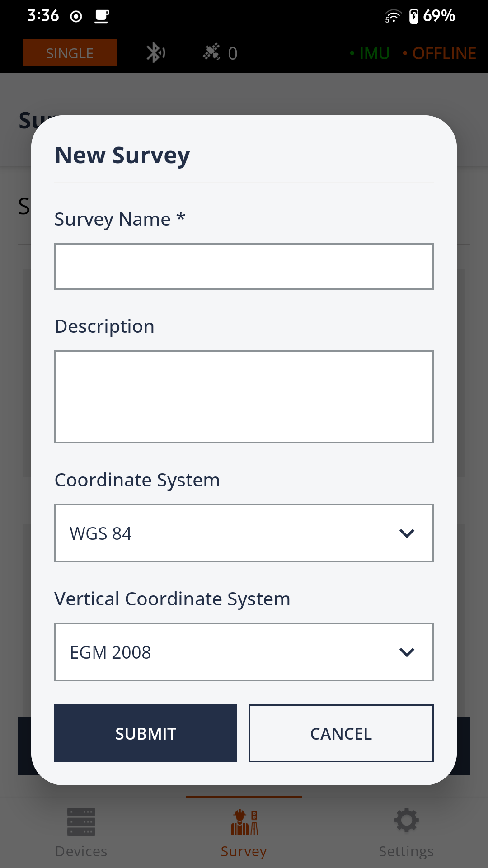Open the WGS 84 Coordinate System dropdown

click(x=244, y=533)
